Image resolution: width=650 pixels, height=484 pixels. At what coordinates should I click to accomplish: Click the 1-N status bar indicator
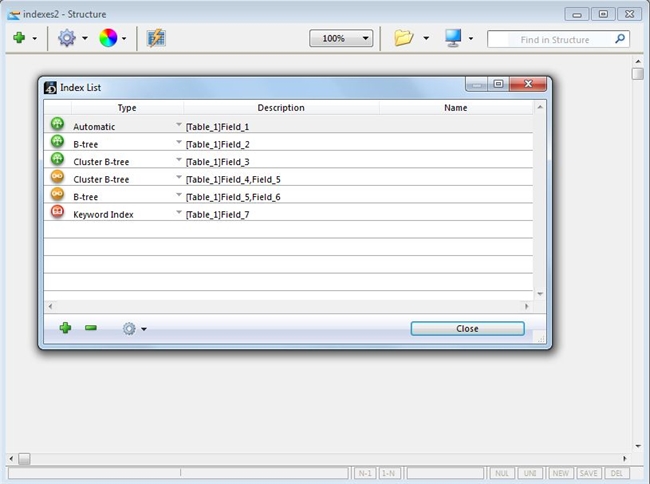[x=388, y=473]
